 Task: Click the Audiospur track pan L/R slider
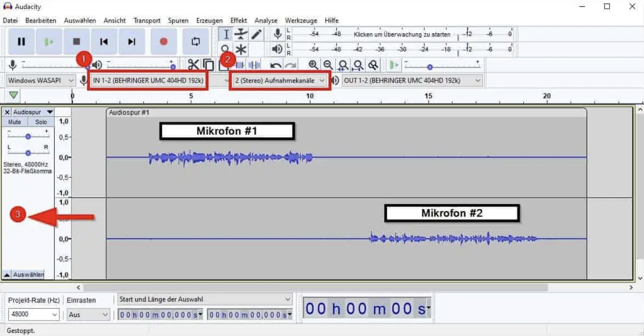(x=28, y=153)
